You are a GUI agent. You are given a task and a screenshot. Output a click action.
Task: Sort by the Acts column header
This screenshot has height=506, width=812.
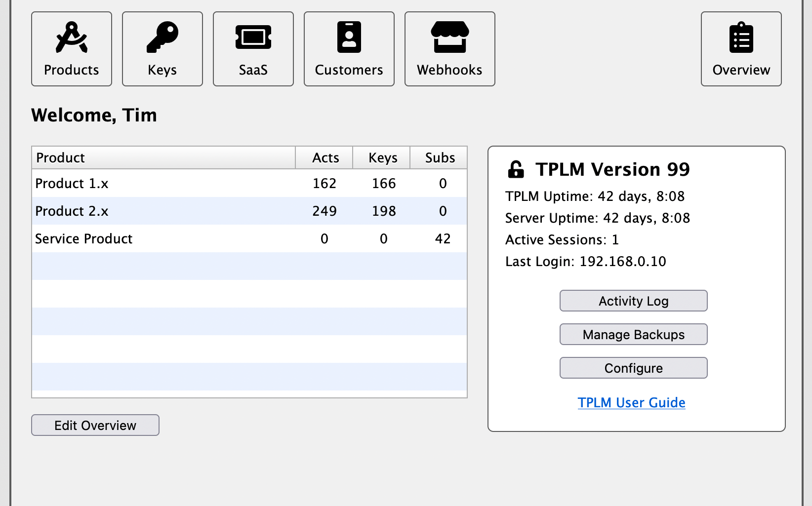point(325,158)
